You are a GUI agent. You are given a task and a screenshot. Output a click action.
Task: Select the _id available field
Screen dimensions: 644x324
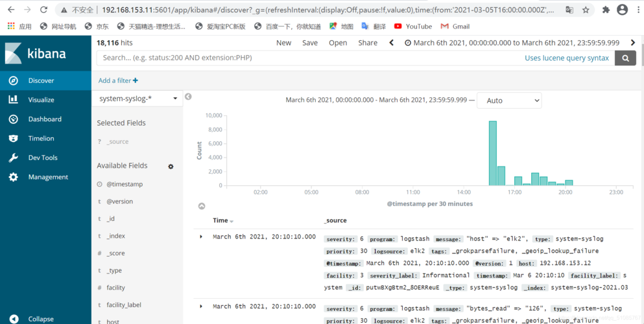point(110,219)
